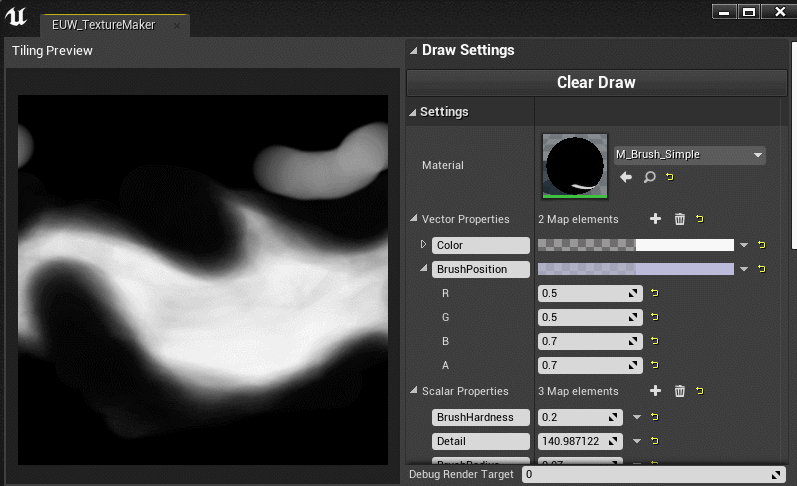Open options arrow for BrushPosition entry
The height and width of the screenshot is (486, 797).
pos(744,269)
